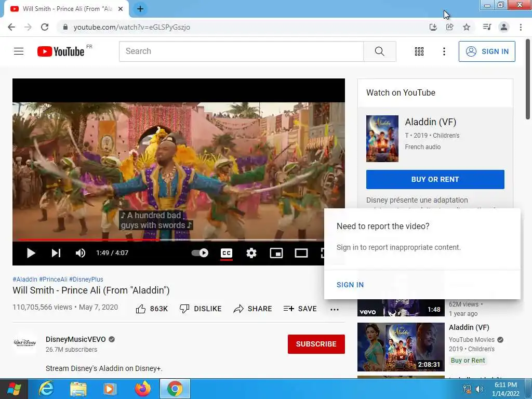Viewport: 532px width, 399px height.
Task: Open the YouTube apps grid
Action: (419, 51)
